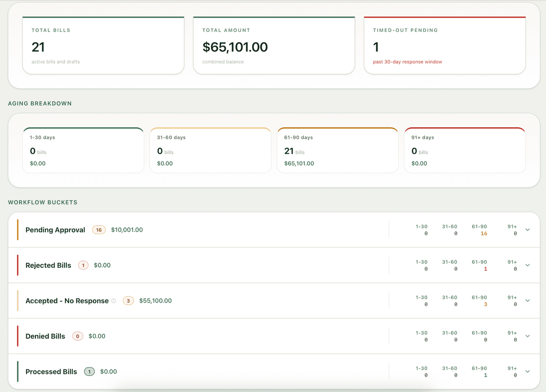This screenshot has height=392, width=546.
Task: Select the 1-30 days aging card
Action: tap(83, 150)
